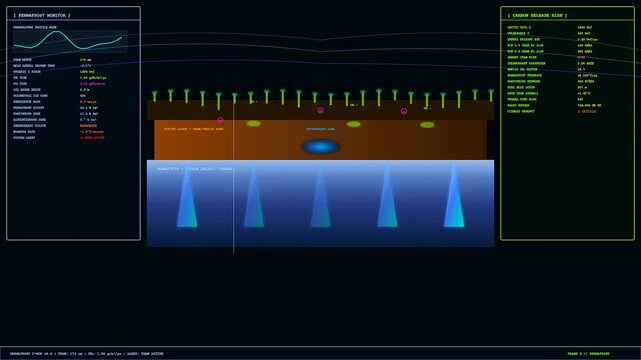Click the Permafrost Feedback row
Image resolution: width=641 pixels, height=360 pixels.
(552, 75)
